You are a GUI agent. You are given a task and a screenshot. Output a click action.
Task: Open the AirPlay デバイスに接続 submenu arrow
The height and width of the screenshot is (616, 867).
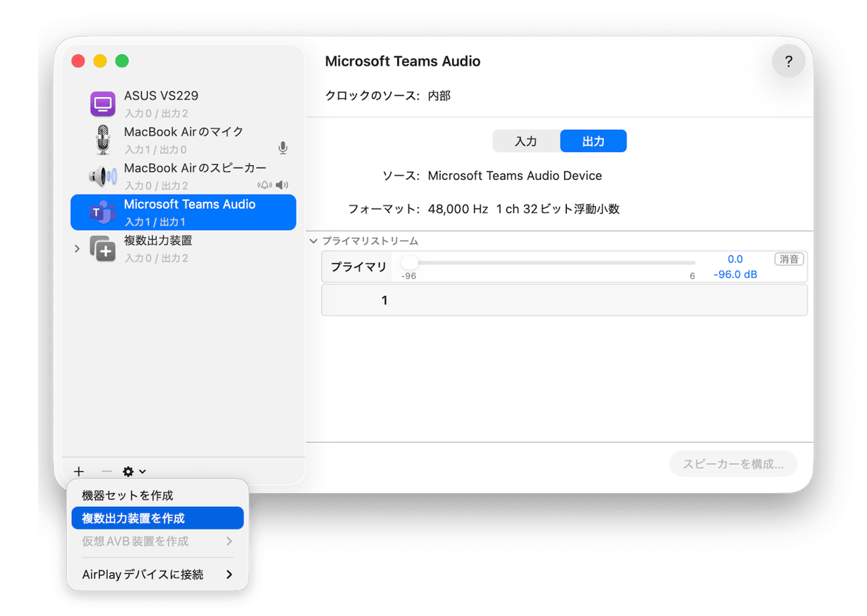coord(230,574)
